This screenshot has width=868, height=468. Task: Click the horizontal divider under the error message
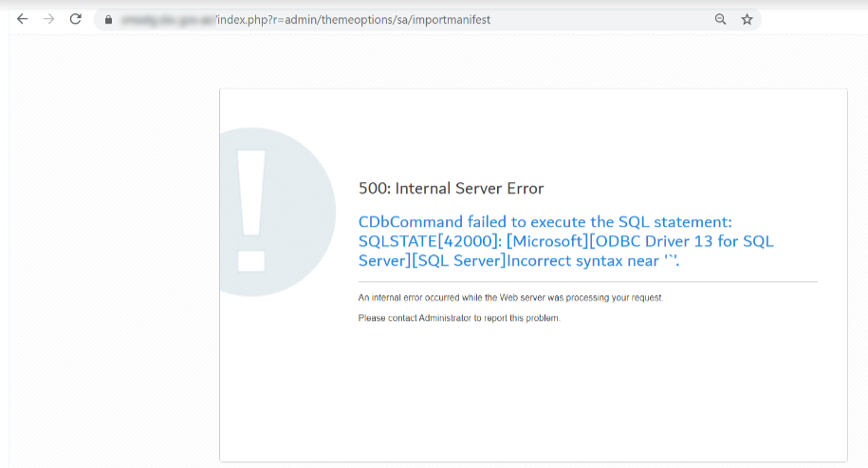pyautogui.click(x=587, y=282)
